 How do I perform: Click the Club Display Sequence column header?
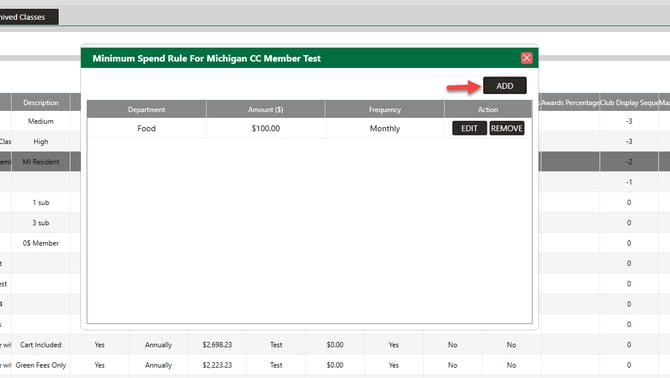click(629, 103)
